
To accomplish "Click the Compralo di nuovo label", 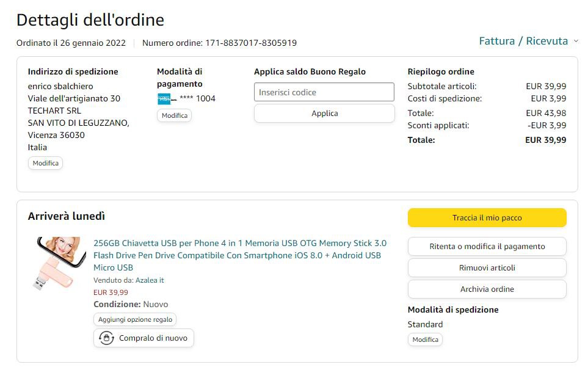I will click(153, 338).
